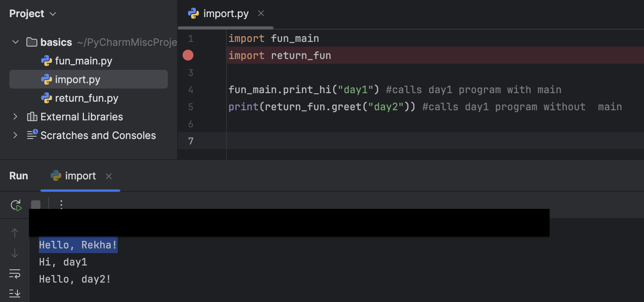Click the Rerun 'import' icon
Viewport: 644px width, 302px height.
(16, 205)
